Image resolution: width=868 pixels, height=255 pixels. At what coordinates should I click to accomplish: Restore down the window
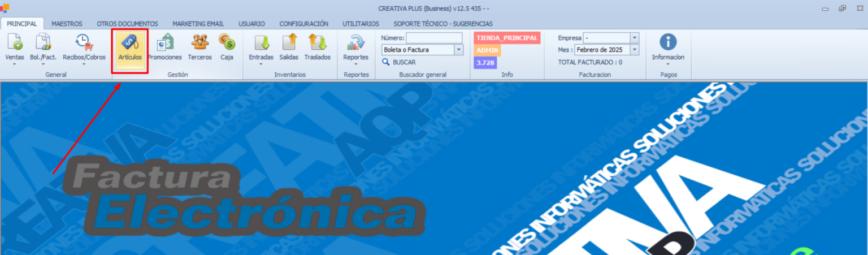pyautogui.click(x=843, y=8)
